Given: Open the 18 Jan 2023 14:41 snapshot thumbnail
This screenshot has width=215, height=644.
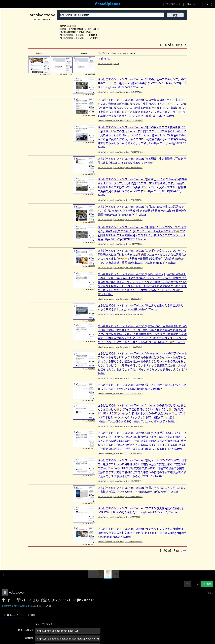Looking at the screenshot, I should tap(84, 106).
